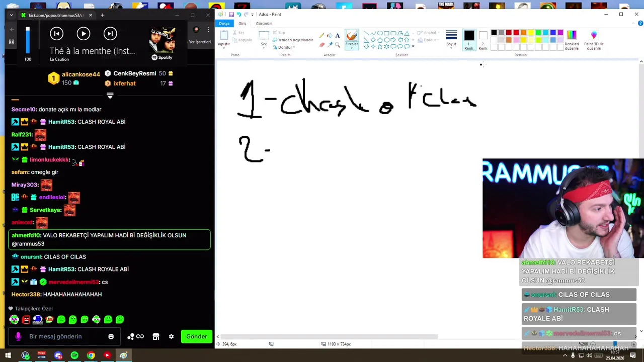The image size is (644, 362).
Task: Play the Spotify track
Action: (84, 34)
